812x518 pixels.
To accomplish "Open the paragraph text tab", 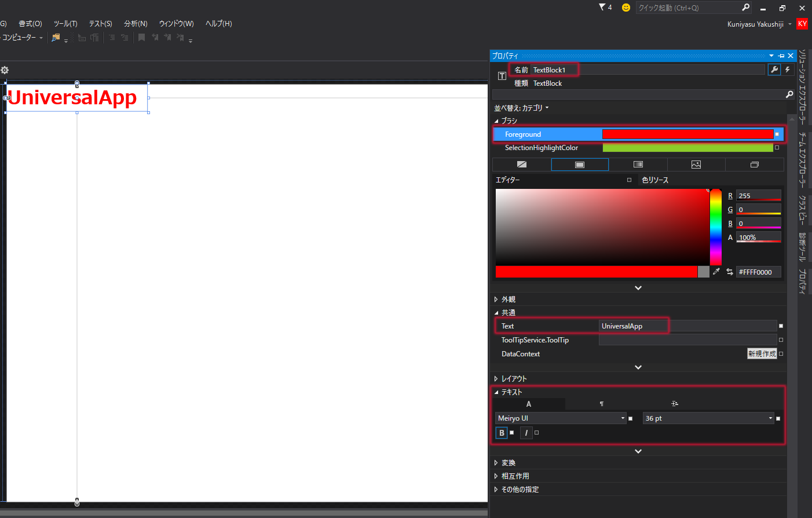I will coord(602,404).
